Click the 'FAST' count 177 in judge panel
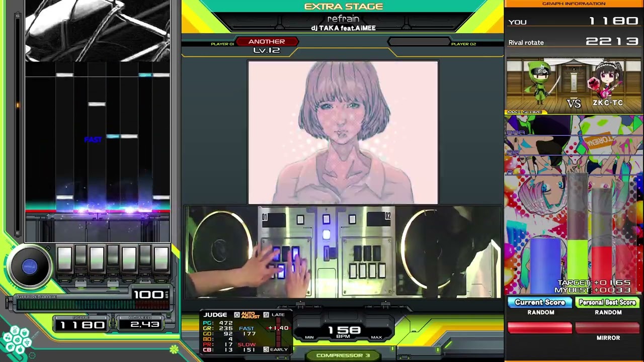This screenshot has height=362, width=644. (x=250, y=334)
